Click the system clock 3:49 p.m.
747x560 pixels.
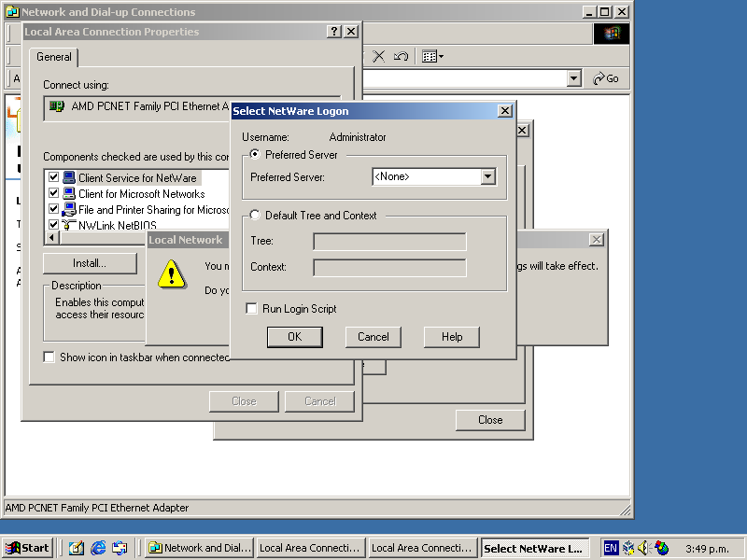click(707, 549)
